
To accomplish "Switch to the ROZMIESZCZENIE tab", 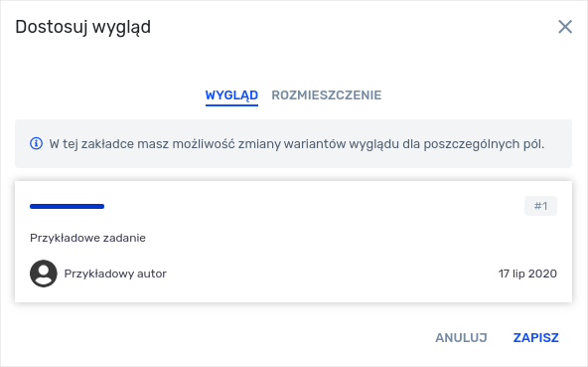I will point(326,95).
